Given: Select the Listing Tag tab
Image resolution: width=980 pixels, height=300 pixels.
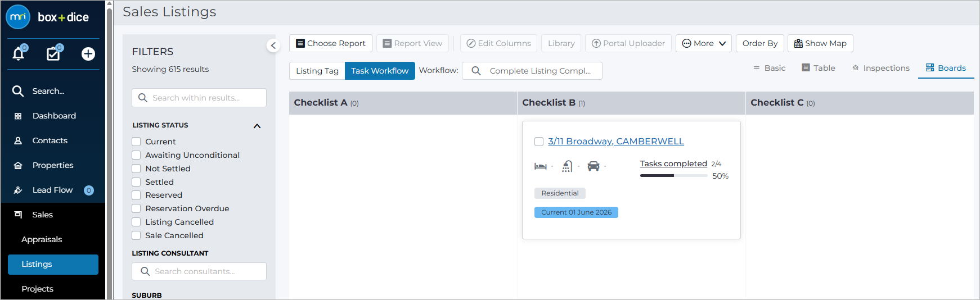Looking at the screenshot, I should pos(317,71).
